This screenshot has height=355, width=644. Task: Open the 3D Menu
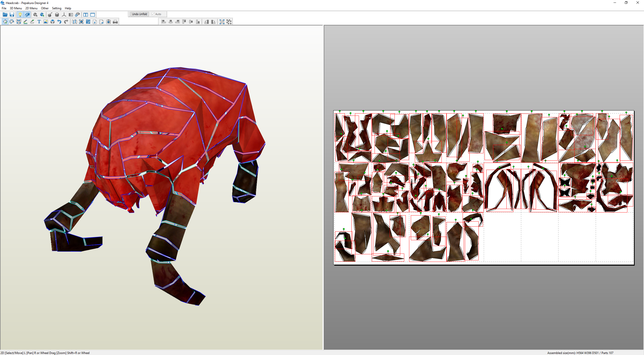(x=16, y=8)
